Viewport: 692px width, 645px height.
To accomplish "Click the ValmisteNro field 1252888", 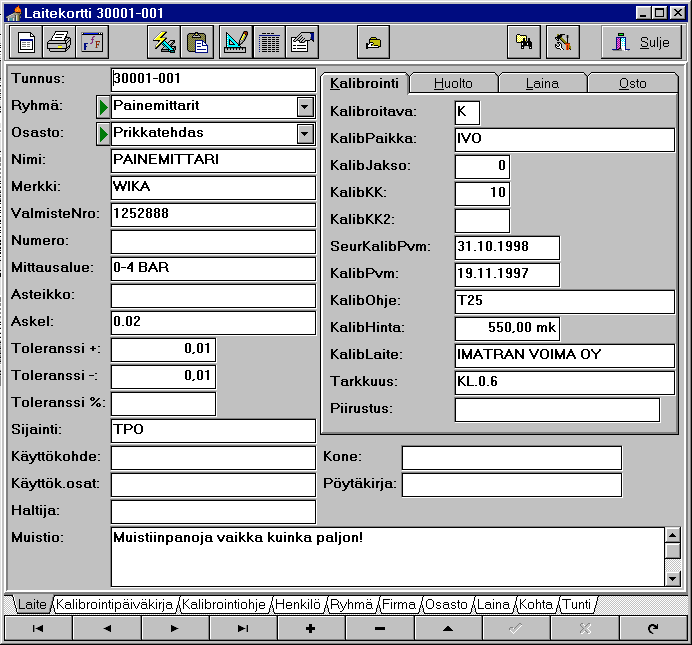I will [213, 214].
